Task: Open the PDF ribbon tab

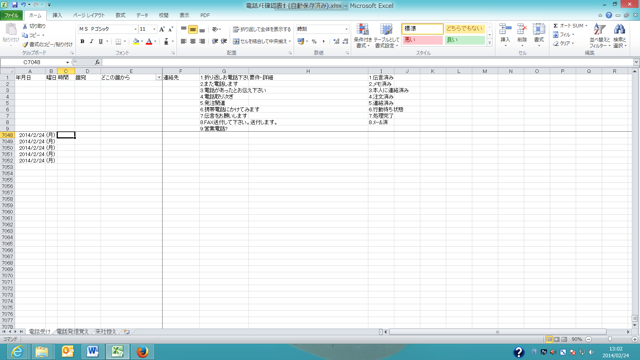Action: (x=205, y=16)
